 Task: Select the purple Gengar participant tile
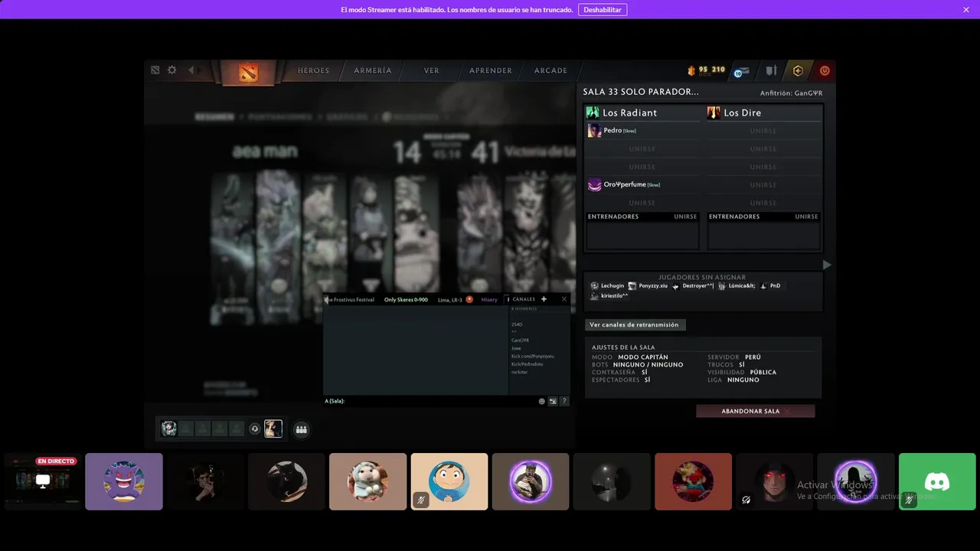(x=124, y=481)
